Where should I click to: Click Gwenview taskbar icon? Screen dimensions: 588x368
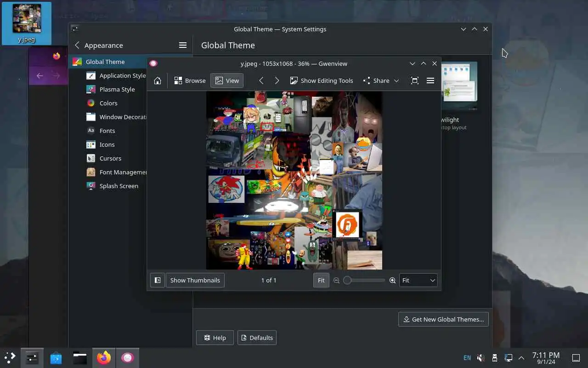click(128, 357)
